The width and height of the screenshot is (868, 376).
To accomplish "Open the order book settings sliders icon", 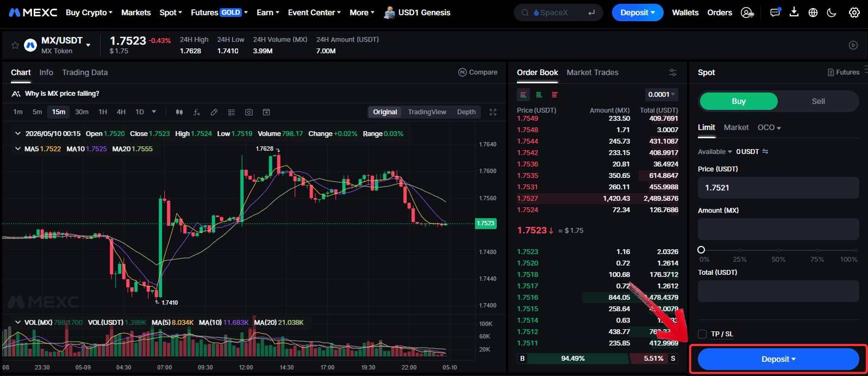I will (673, 72).
